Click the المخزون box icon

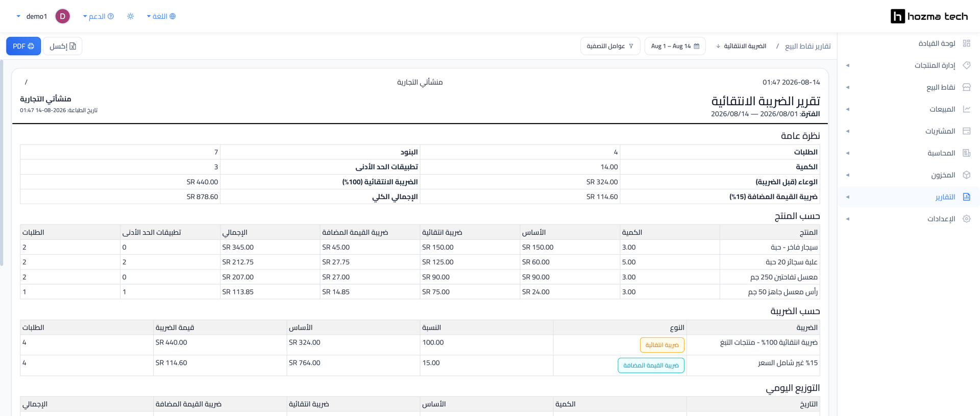coord(966,175)
